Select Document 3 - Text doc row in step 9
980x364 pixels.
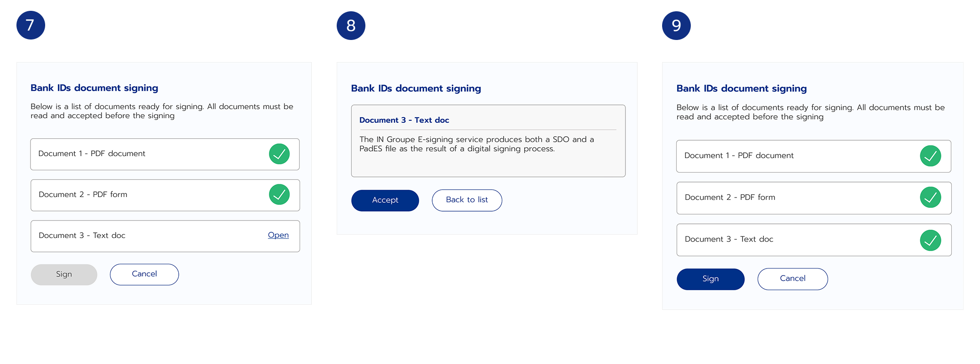coord(790,240)
